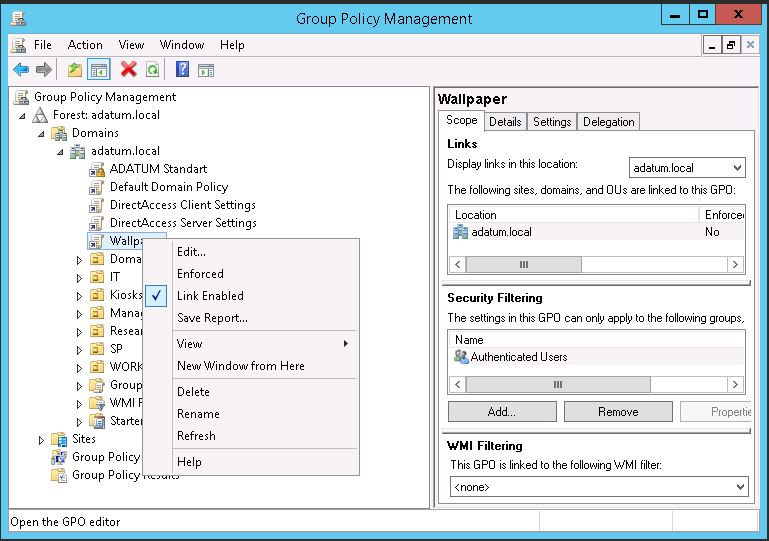Expand the Sites node
Image resolution: width=769 pixels, height=541 pixels.
41,440
